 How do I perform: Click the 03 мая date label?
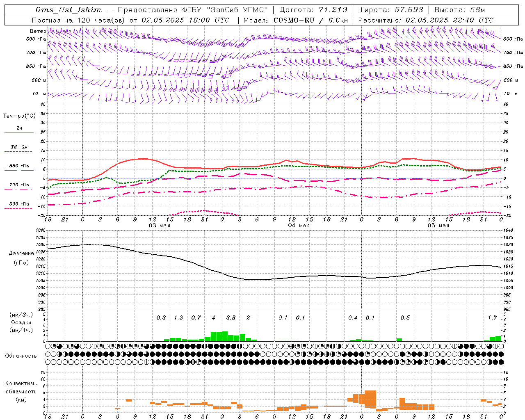(x=159, y=226)
